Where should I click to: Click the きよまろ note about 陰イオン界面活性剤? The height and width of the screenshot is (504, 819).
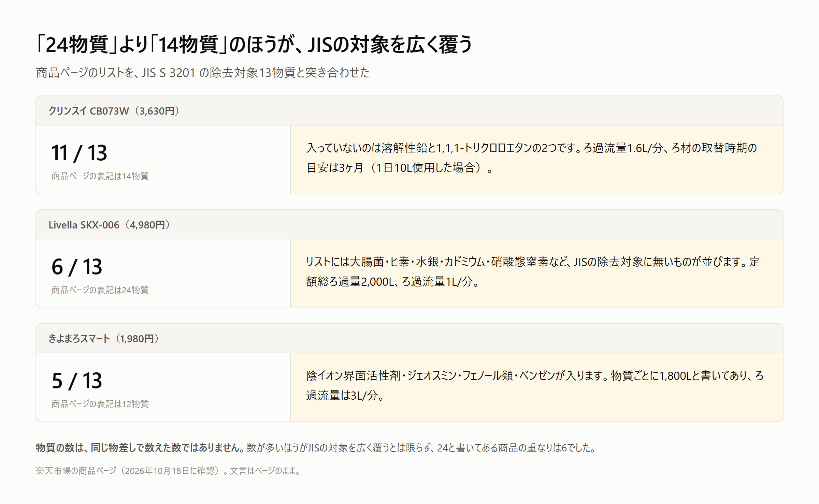click(535, 385)
